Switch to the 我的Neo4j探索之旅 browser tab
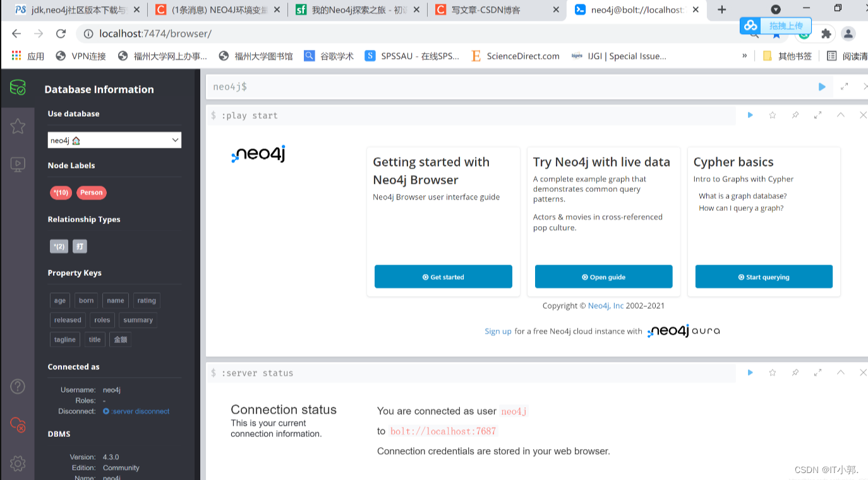Screen dimensions: 868x480 (358, 9)
